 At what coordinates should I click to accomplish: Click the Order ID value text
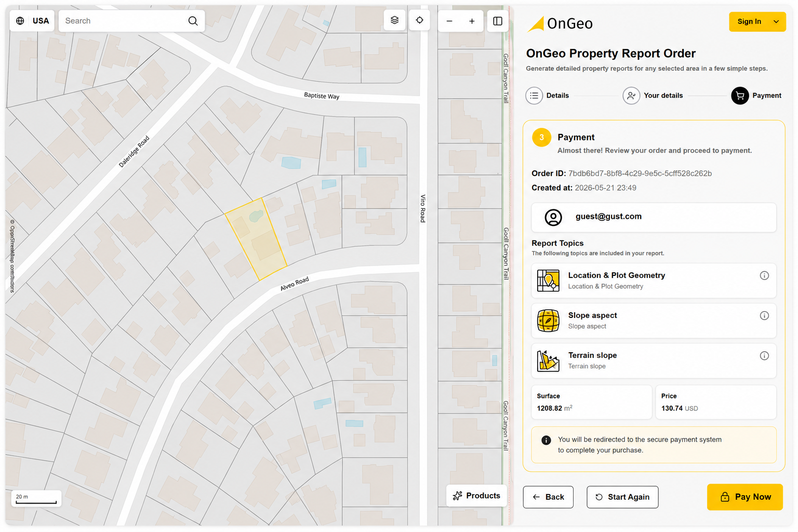[640, 174]
